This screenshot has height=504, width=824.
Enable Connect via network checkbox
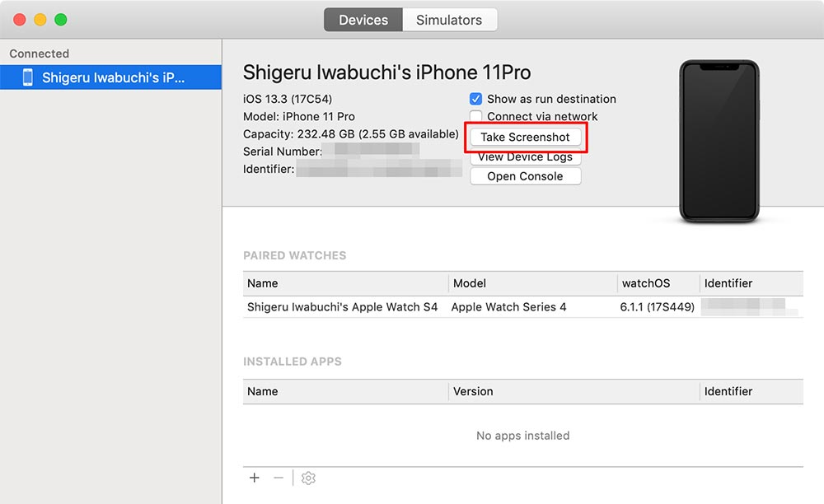475,115
